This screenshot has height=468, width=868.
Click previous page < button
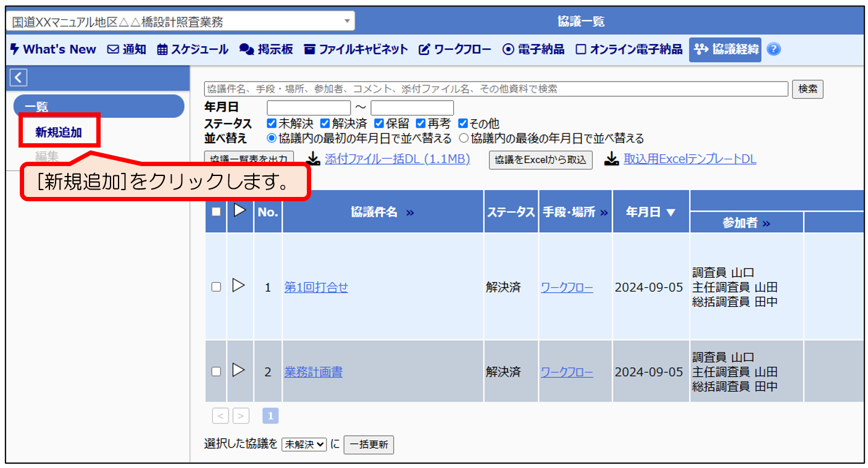220,416
